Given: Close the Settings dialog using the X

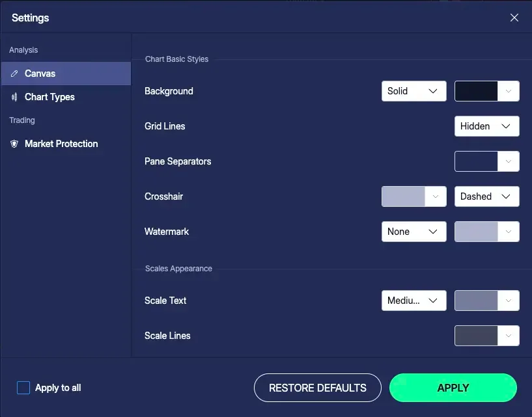Looking at the screenshot, I should tap(514, 18).
